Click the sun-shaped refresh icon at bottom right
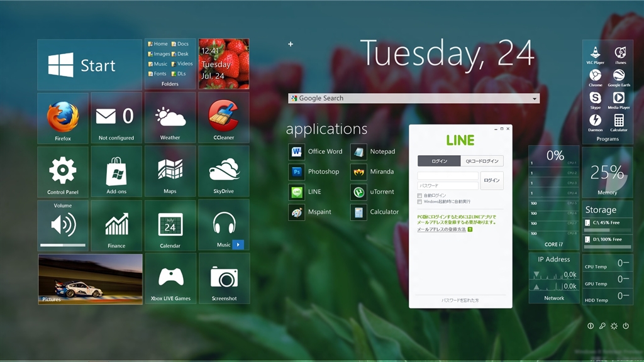 [614, 326]
